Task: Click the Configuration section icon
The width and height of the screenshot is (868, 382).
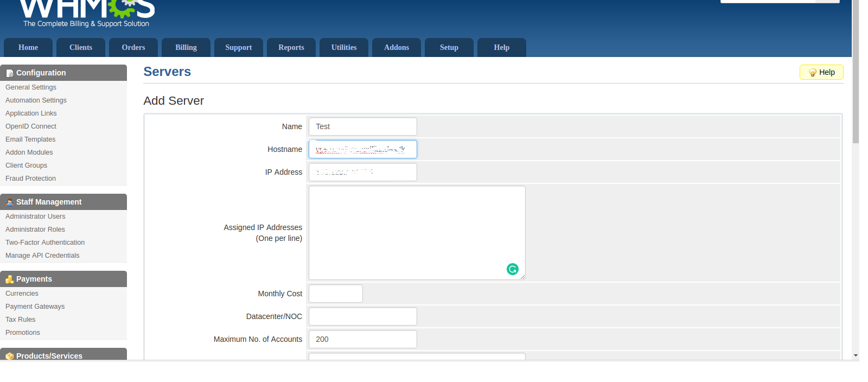Action: click(x=10, y=73)
